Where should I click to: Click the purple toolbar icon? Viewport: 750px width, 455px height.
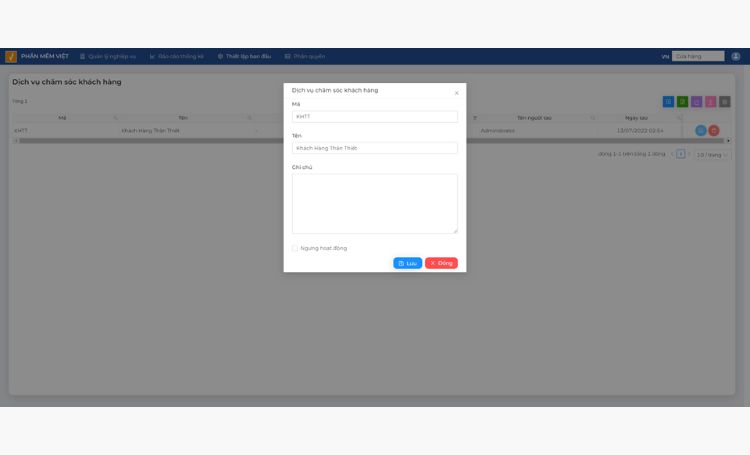[x=696, y=101]
